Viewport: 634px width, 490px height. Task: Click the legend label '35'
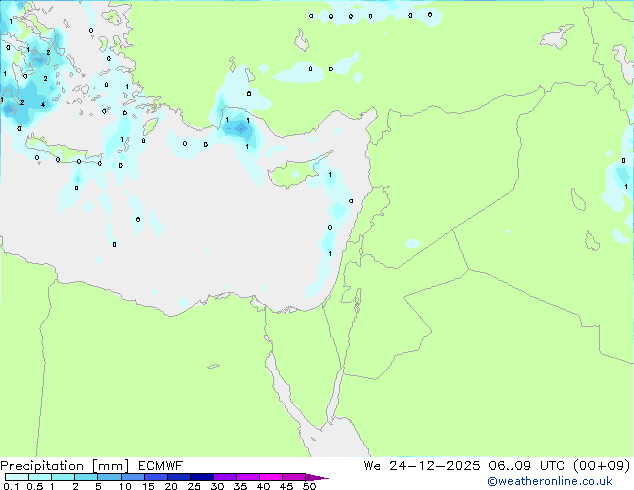click(x=240, y=486)
